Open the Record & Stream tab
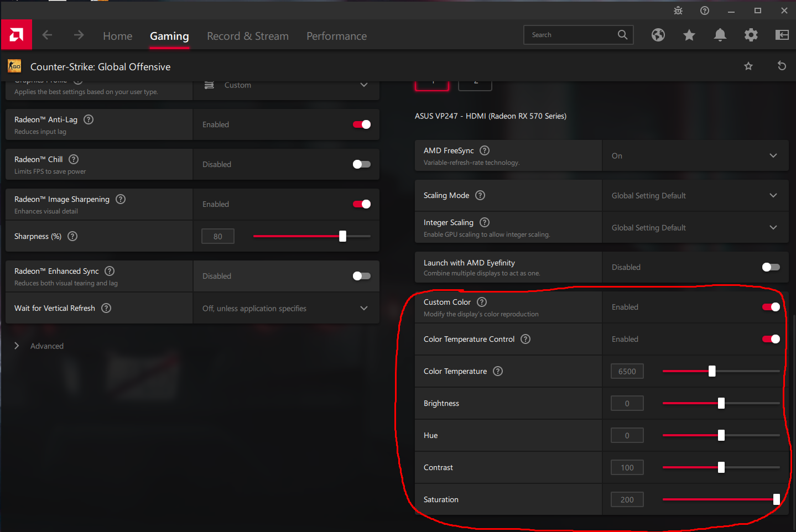The image size is (796, 532). click(x=248, y=36)
